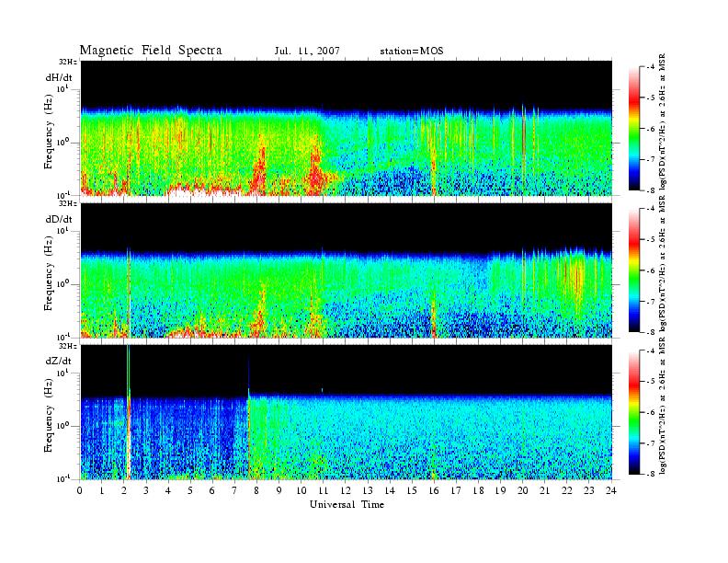Click the dD/dt spectrogram plot
Viewport: 728px width, 563px height.
tap(347, 270)
